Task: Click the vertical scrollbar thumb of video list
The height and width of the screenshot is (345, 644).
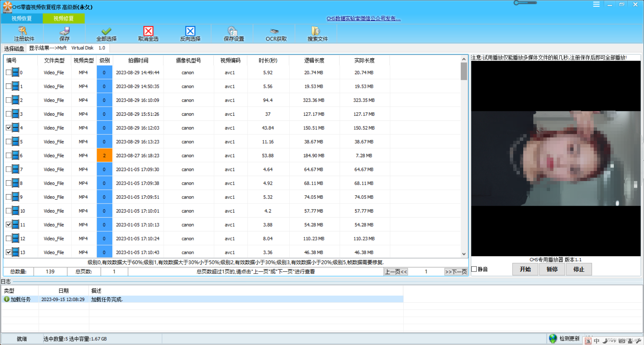Action: point(464,71)
